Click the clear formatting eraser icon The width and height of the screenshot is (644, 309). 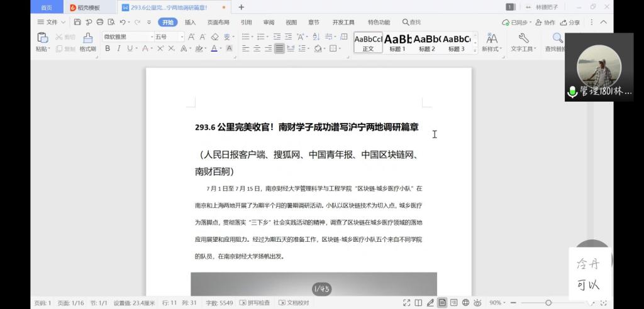214,37
